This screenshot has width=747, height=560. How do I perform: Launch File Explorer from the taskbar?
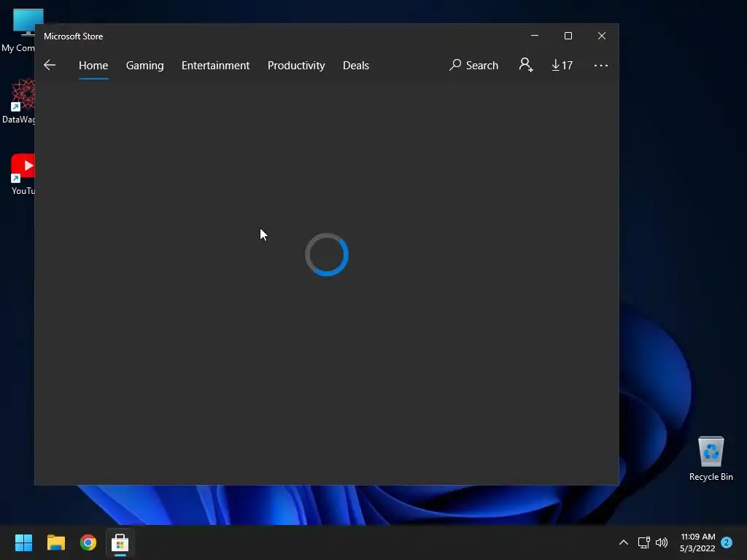pyautogui.click(x=55, y=542)
